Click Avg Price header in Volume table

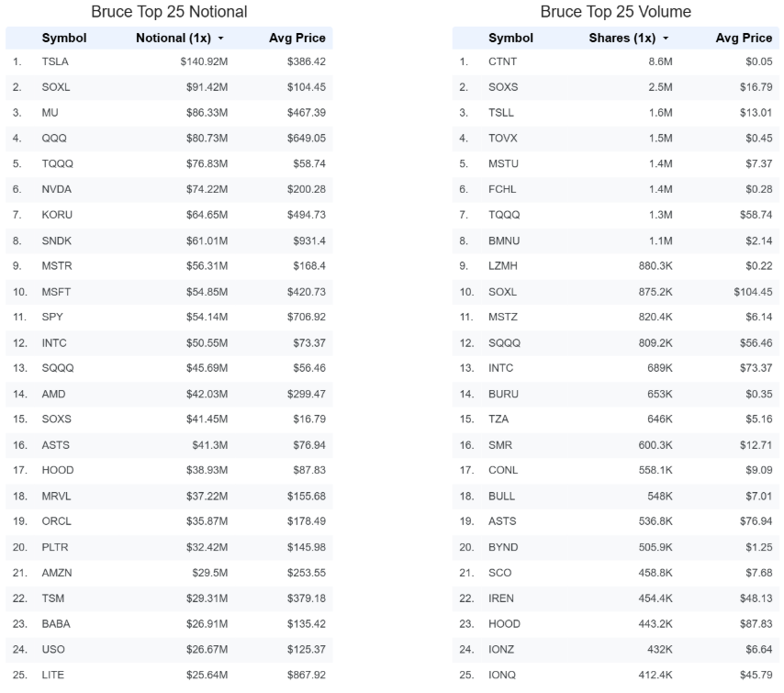(x=744, y=38)
